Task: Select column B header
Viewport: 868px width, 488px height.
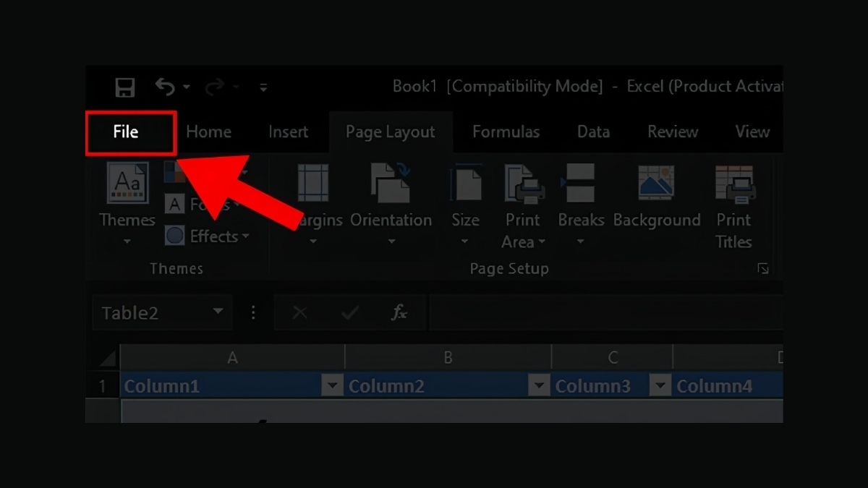Action: (448, 357)
